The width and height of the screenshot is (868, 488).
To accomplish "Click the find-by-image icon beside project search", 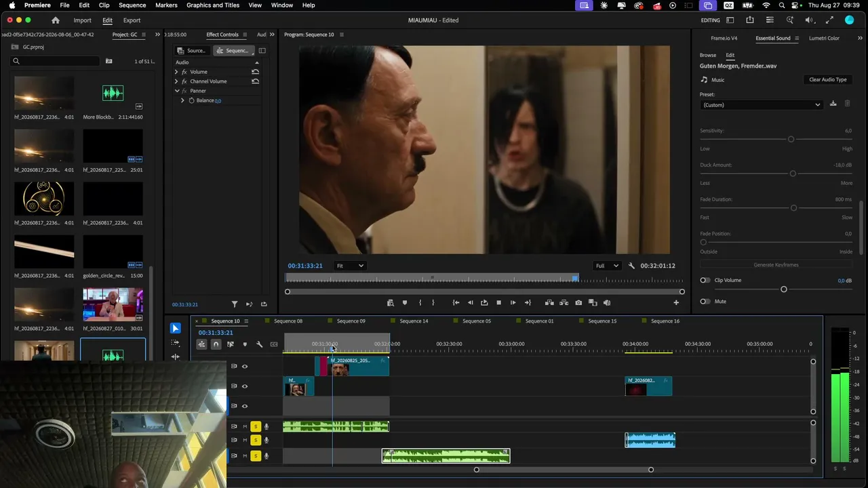I will pos(108,61).
